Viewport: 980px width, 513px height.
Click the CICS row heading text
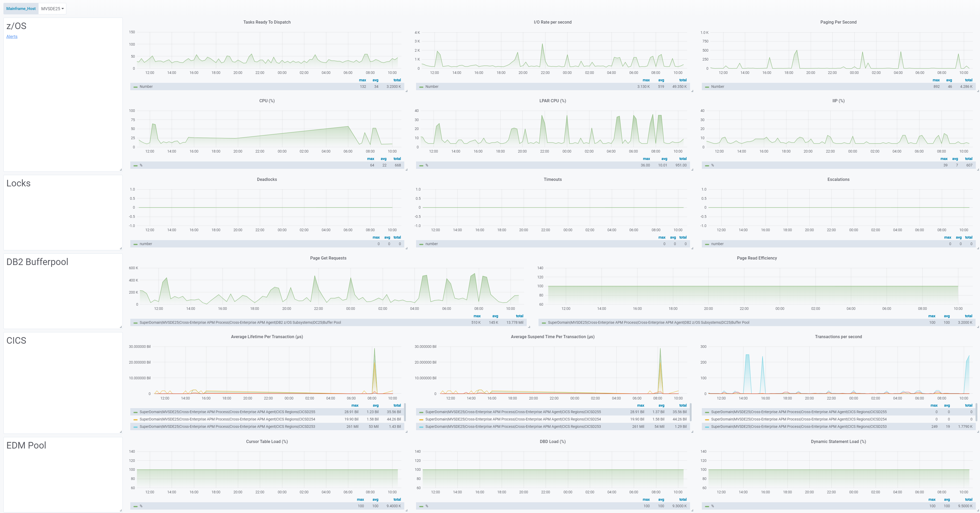pyautogui.click(x=16, y=341)
